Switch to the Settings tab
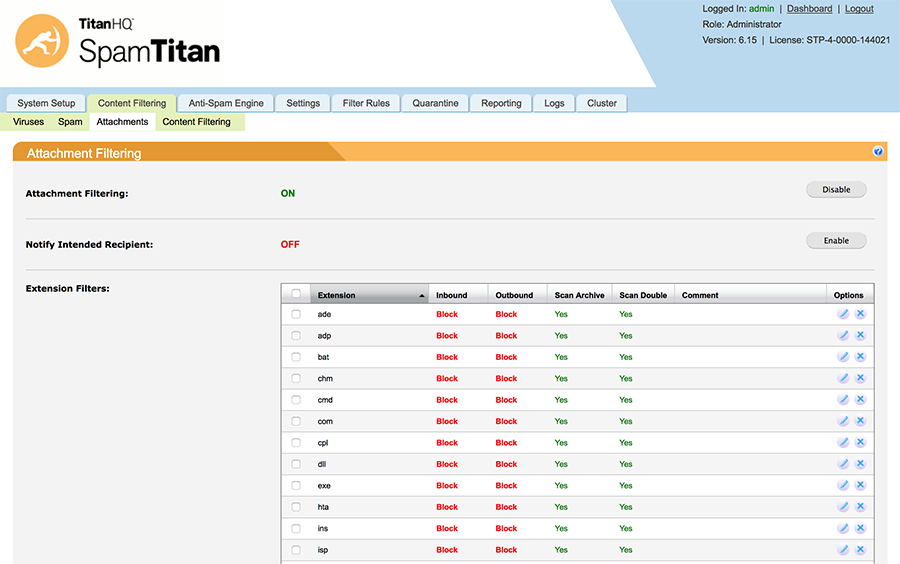Image resolution: width=900 pixels, height=564 pixels. coord(303,103)
